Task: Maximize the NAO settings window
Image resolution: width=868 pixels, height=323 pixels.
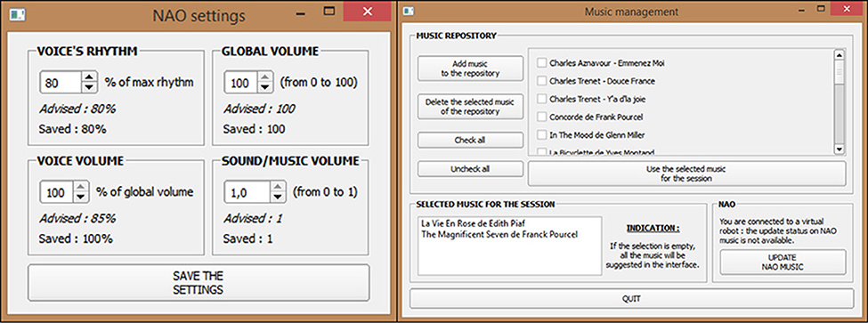Action: pyautogui.click(x=329, y=11)
